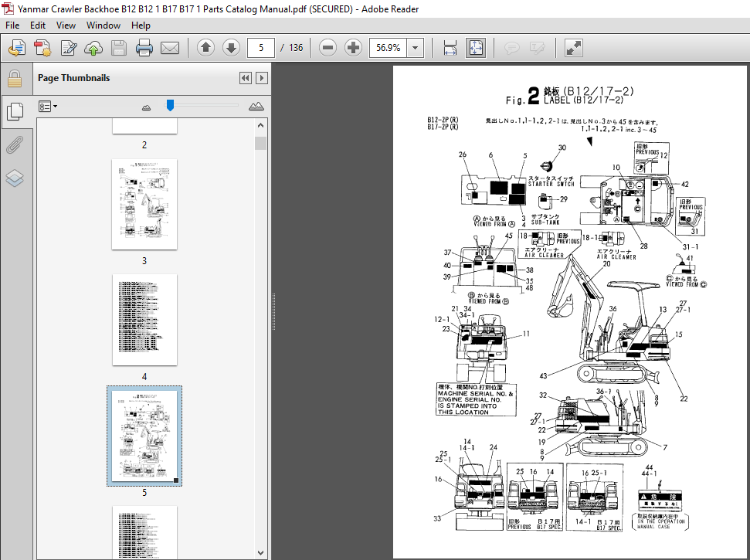Viewport: 750px width, 560px height.
Task: Click the upload to cloud icon
Action: [93, 48]
